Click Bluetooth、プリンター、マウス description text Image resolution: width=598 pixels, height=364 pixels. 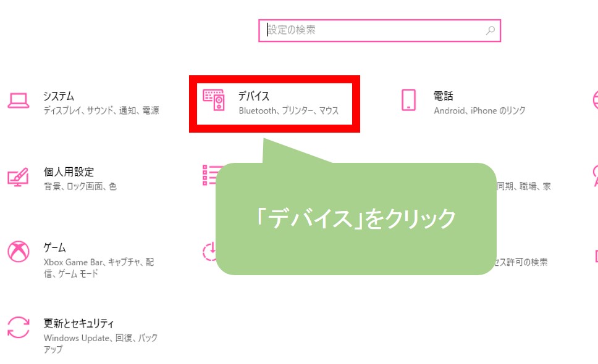click(x=288, y=110)
